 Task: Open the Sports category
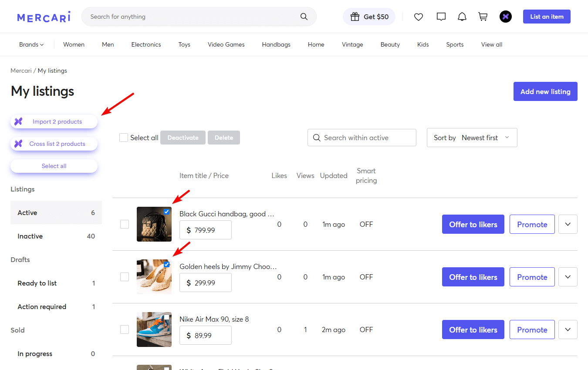coord(455,44)
